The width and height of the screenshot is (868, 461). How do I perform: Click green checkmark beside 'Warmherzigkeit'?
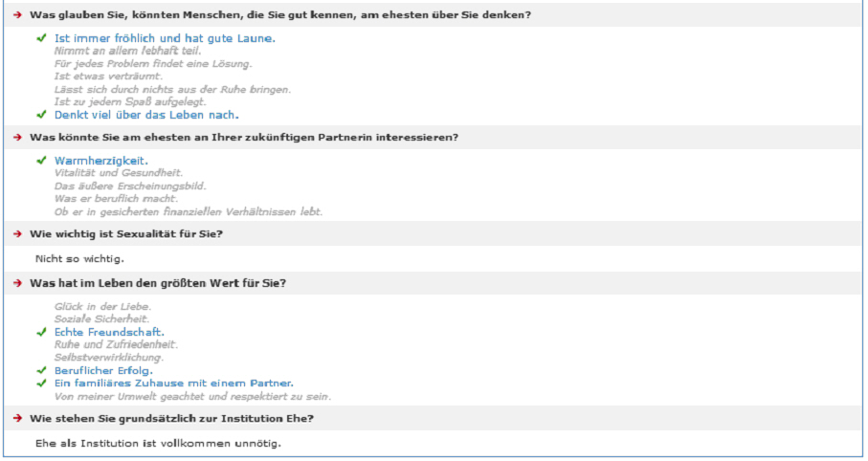pos(41,160)
